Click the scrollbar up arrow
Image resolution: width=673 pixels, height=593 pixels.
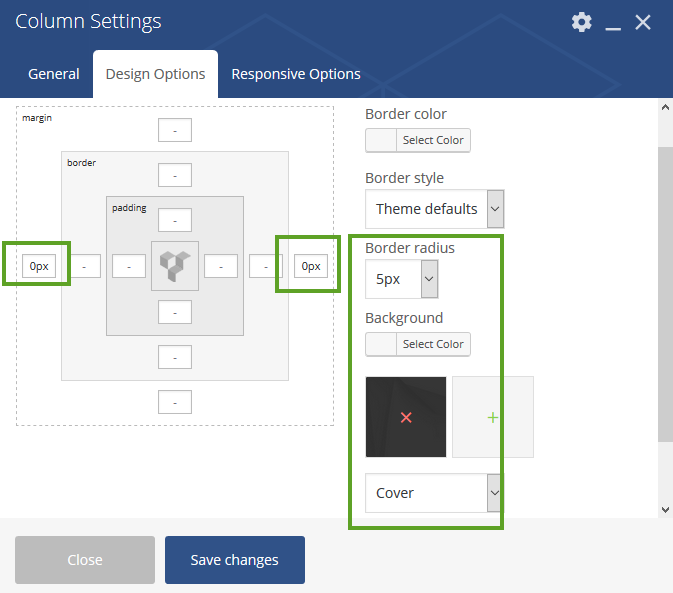[x=665, y=107]
